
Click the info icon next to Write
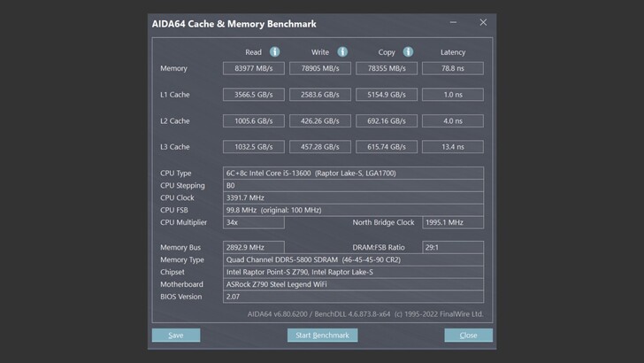coord(342,52)
